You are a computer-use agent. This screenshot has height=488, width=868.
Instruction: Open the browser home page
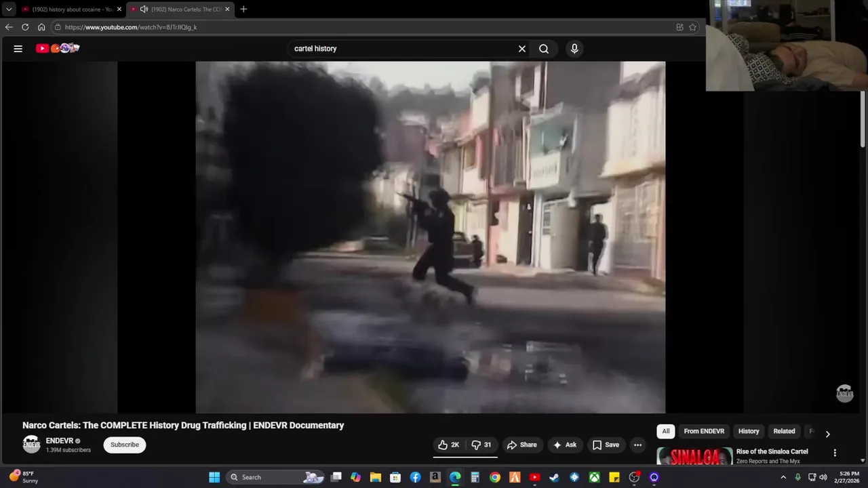(41, 27)
